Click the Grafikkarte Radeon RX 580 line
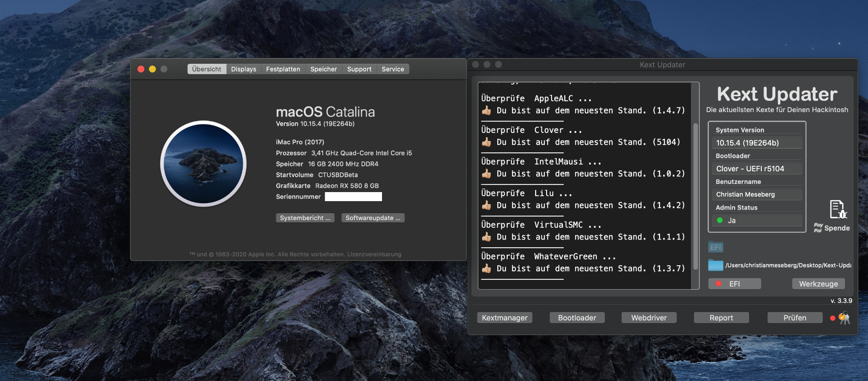This screenshot has width=868, height=381. point(327,186)
